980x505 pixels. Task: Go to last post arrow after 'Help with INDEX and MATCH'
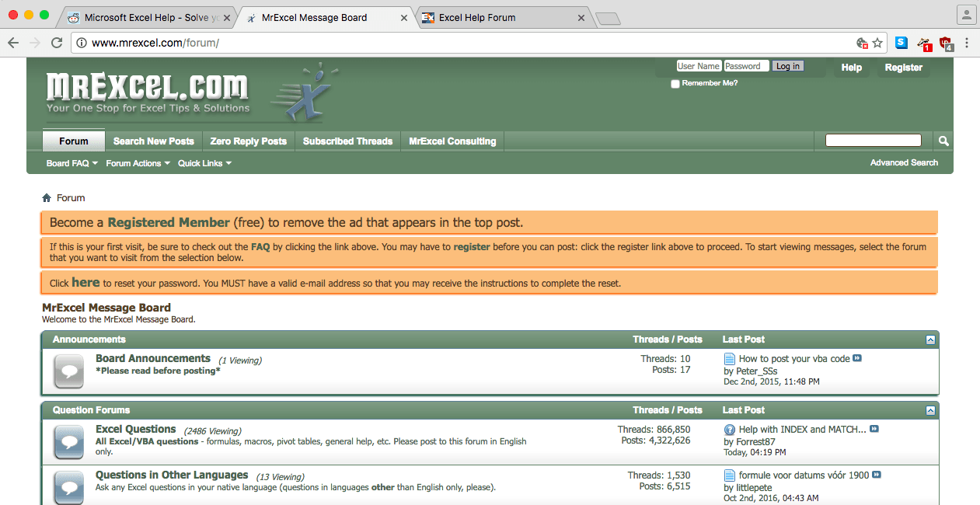click(874, 429)
